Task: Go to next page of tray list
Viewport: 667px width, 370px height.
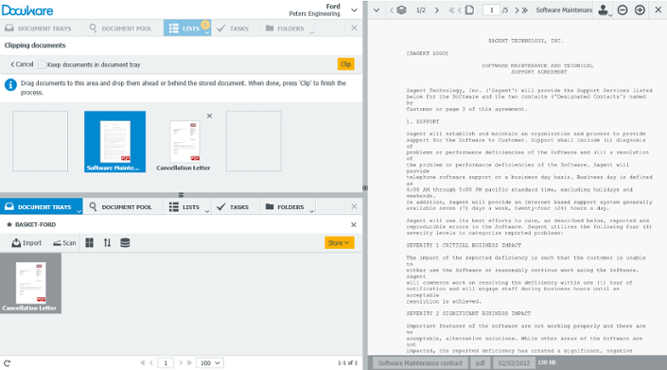Action: click(181, 363)
